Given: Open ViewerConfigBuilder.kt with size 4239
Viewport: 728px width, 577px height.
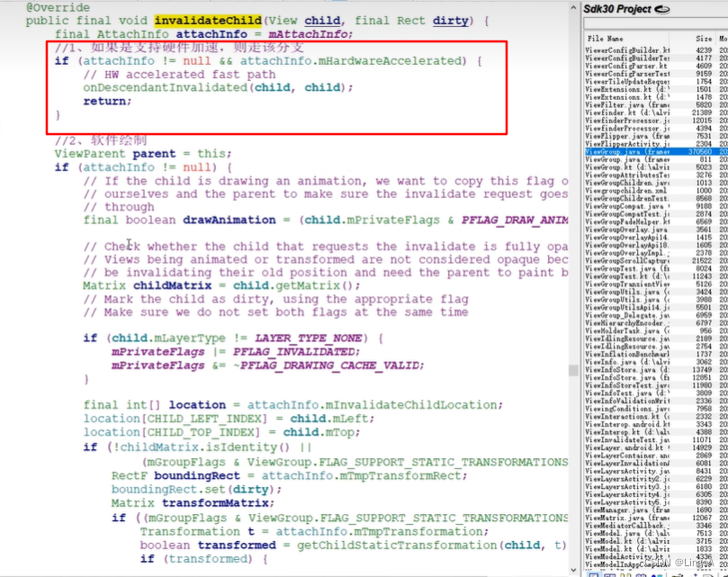Looking at the screenshot, I should (x=656, y=50).
